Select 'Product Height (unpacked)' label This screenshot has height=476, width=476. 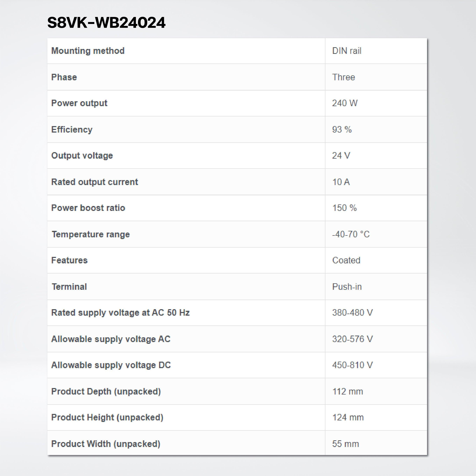tap(107, 418)
